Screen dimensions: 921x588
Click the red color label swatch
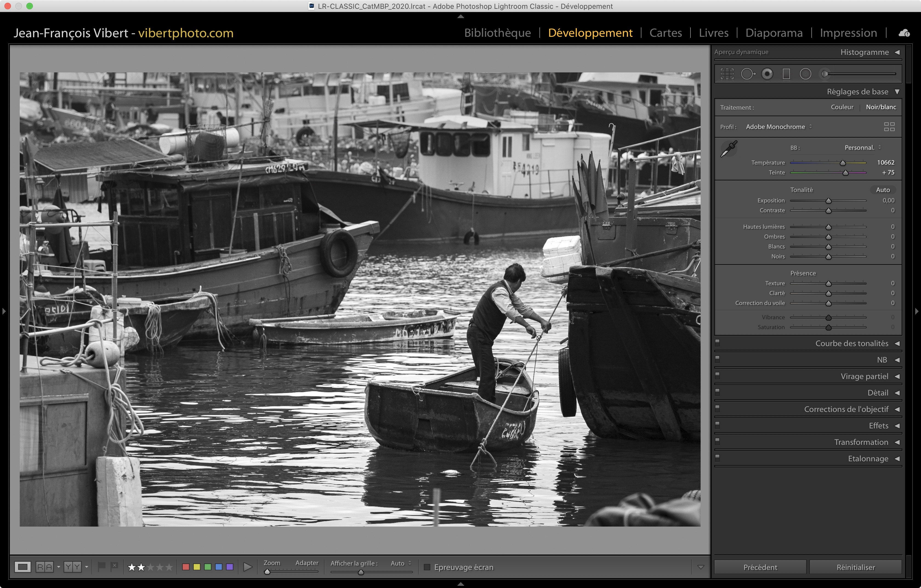pos(186,567)
